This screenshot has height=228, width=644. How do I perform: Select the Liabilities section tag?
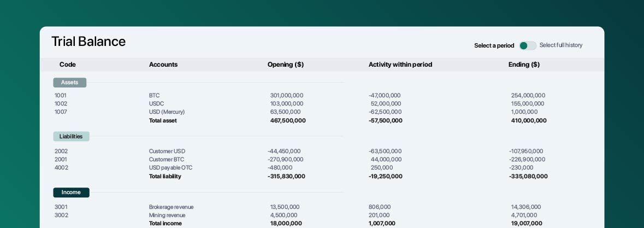coord(71,137)
